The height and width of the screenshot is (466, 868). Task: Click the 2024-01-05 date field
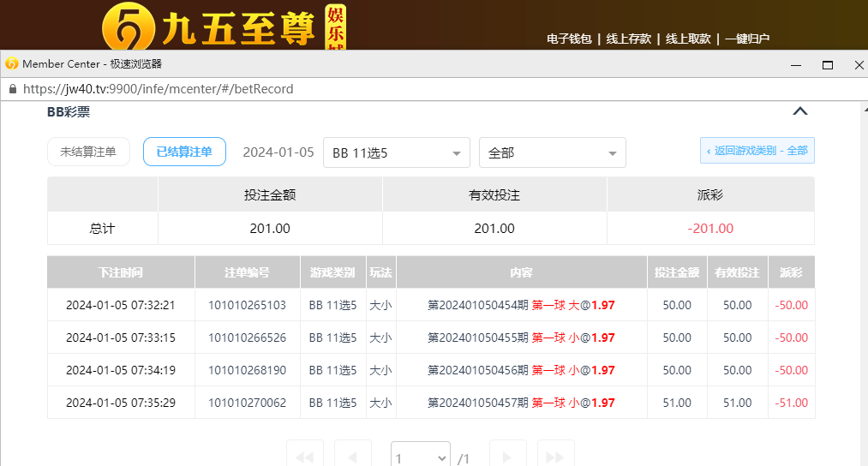click(x=278, y=152)
